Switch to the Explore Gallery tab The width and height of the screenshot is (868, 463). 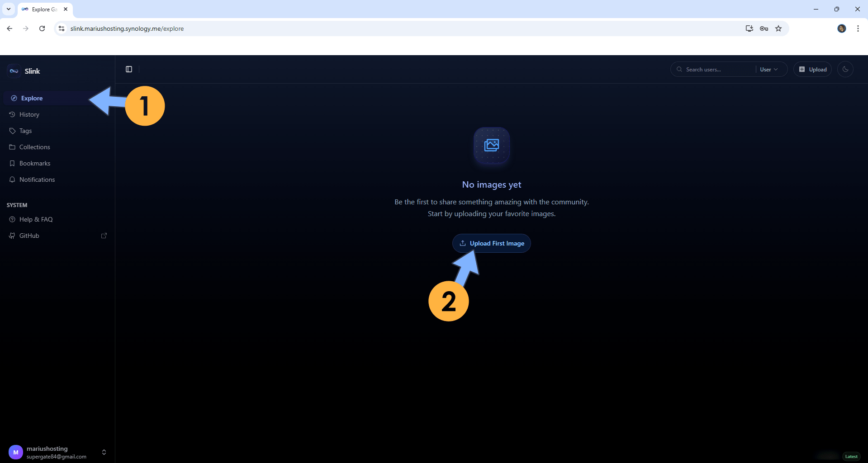tap(43, 9)
